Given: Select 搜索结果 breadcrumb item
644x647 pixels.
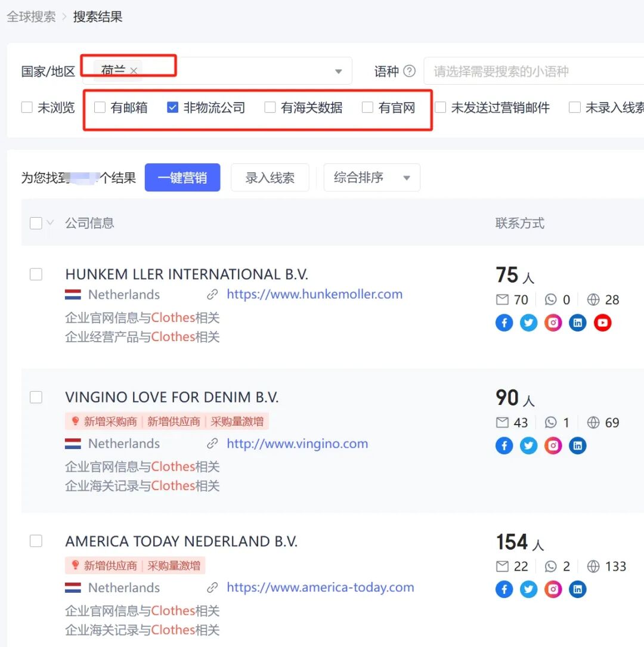Looking at the screenshot, I should pyautogui.click(x=97, y=17).
